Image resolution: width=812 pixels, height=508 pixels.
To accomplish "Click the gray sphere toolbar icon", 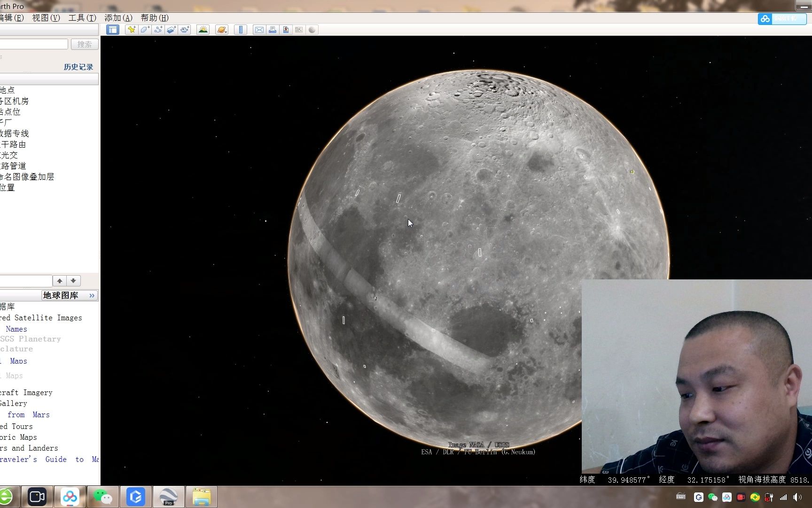I will pyautogui.click(x=312, y=30).
